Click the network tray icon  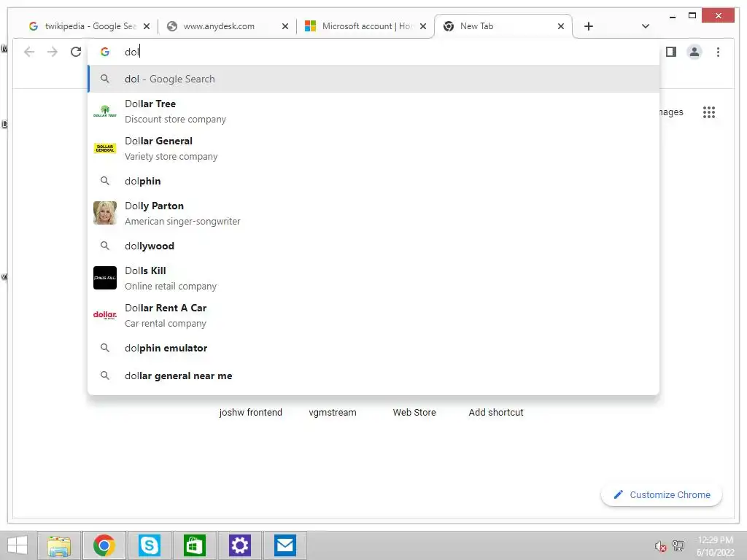click(x=678, y=546)
